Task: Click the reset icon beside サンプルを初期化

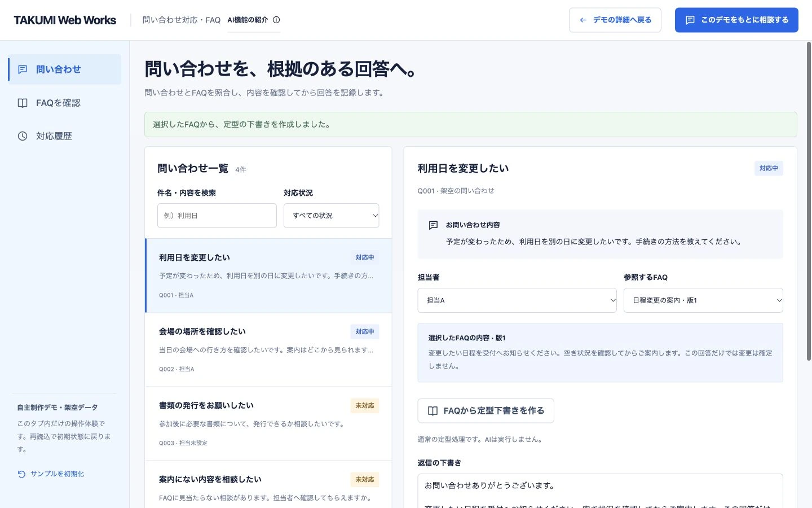Action: (21, 474)
